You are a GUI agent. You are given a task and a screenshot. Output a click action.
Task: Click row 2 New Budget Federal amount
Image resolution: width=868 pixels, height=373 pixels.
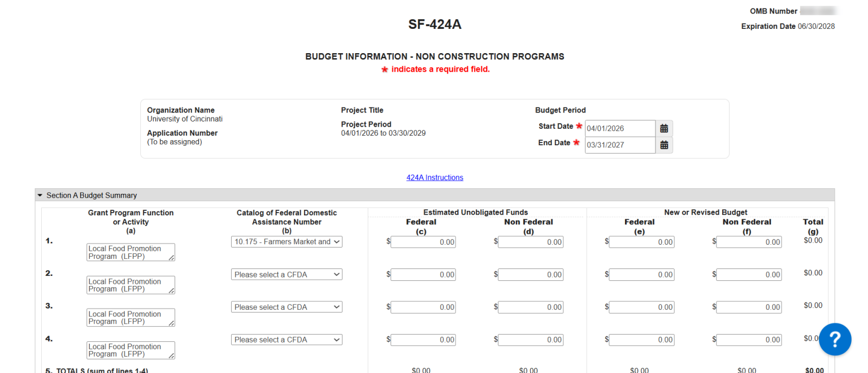pos(641,275)
